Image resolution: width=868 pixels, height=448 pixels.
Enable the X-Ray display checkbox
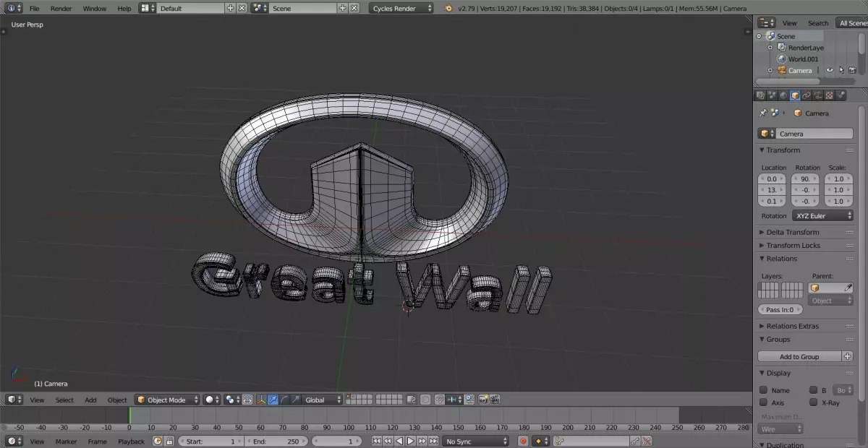click(814, 402)
